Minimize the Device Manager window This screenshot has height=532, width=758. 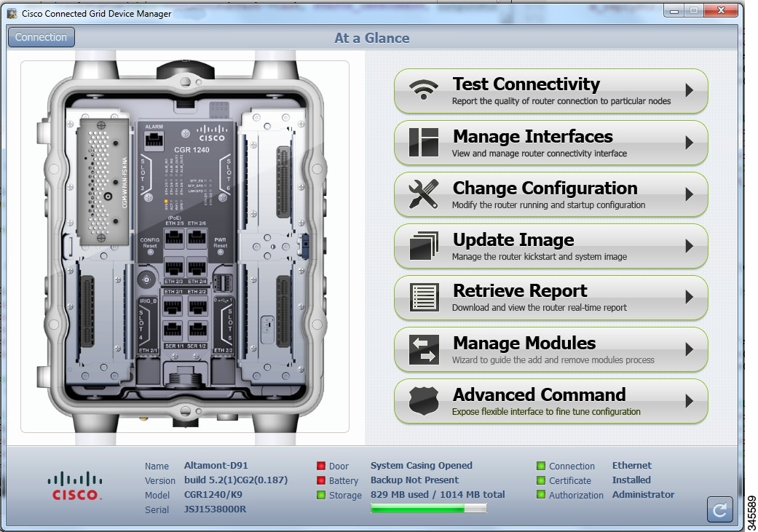point(674,11)
